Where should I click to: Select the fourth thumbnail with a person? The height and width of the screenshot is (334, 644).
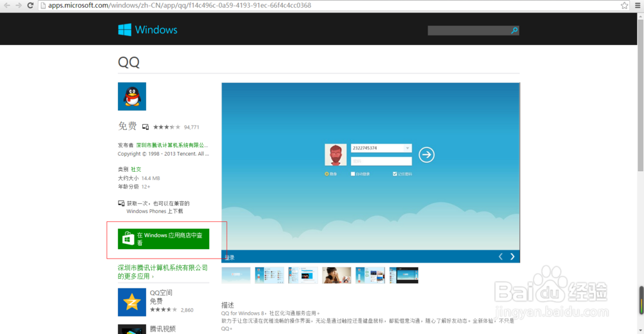(336, 275)
